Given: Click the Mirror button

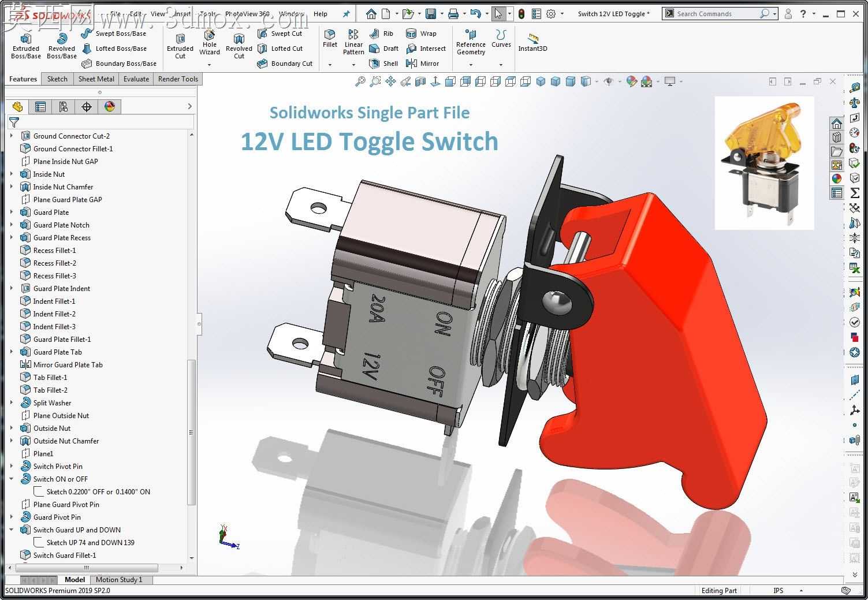Looking at the screenshot, I should 423,64.
